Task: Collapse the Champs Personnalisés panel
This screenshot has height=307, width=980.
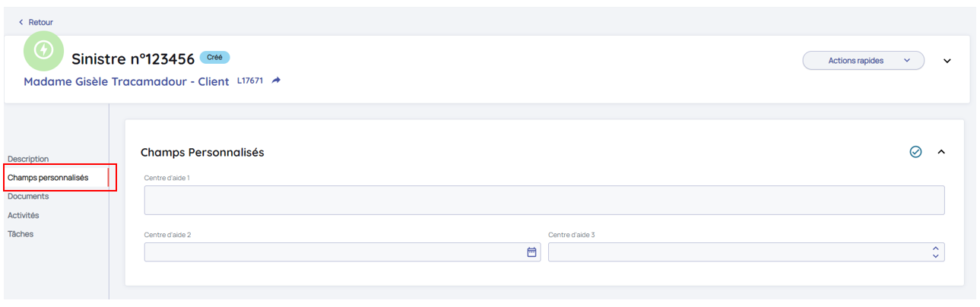Action: (941, 152)
